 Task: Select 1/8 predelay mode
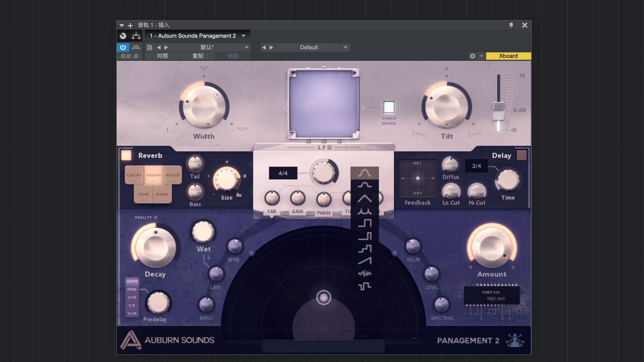coord(131,306)
